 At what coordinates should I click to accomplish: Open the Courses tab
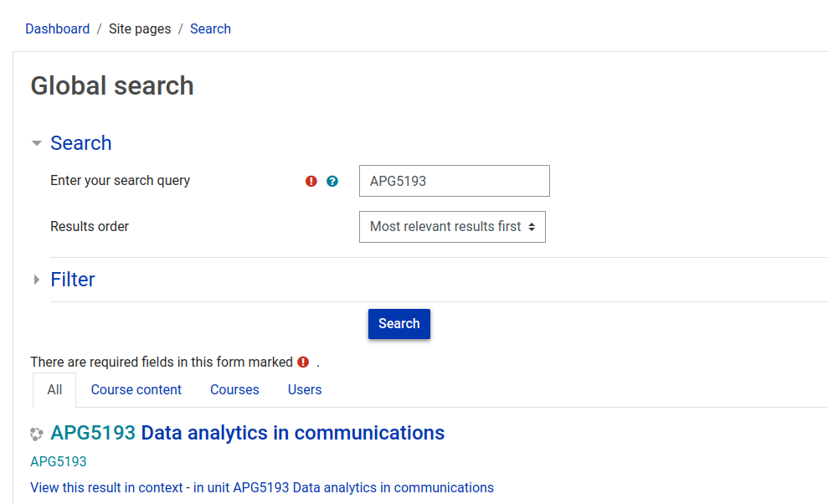coord(234,390)
